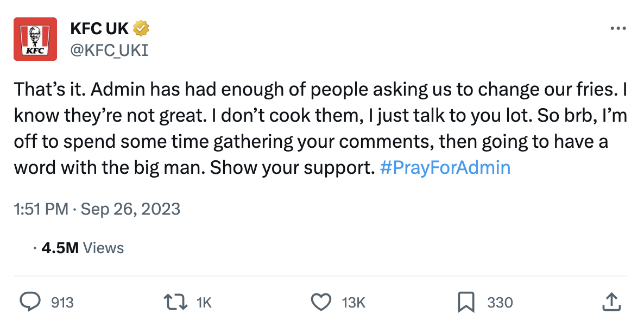Click the reply speech bubble icon
Image resolution: width=644 pixels, height=326 pixels.
point(30,302)
